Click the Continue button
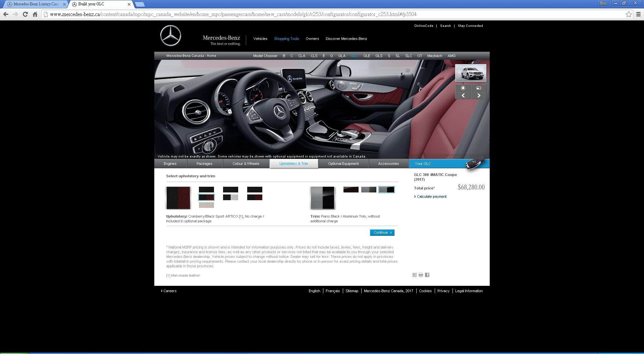This screenshot has height=354, width=644. (382, 232)
